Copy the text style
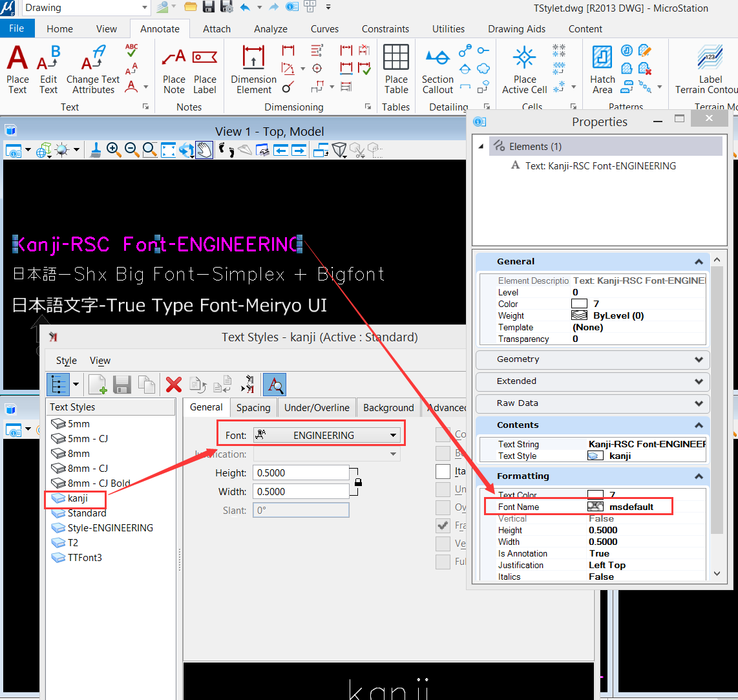The width and height of the screenshot is (738, 700). coord(147,385)
